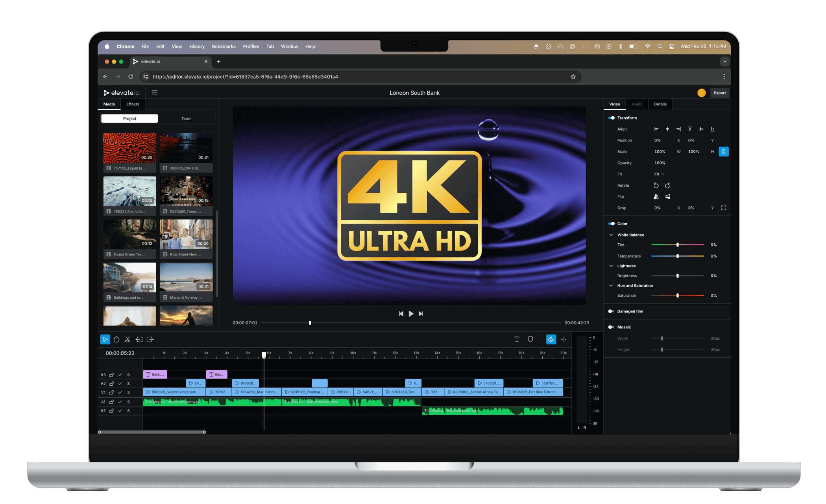Select the razor cut scissors tool
The image size is (826, 504).
[128, 339]
